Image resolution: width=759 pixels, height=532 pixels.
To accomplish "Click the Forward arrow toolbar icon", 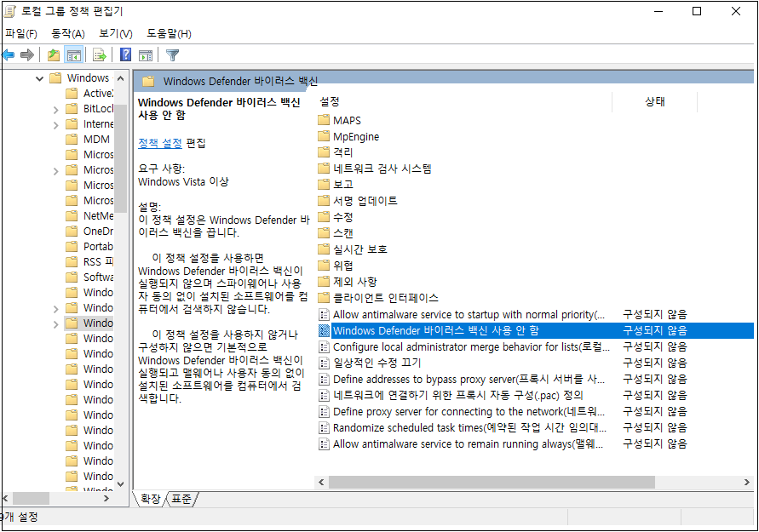I will click(x=27, y=55).
